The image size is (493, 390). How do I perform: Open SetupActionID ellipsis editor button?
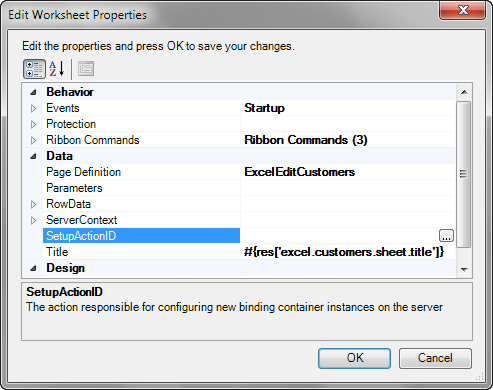point(446,236)
